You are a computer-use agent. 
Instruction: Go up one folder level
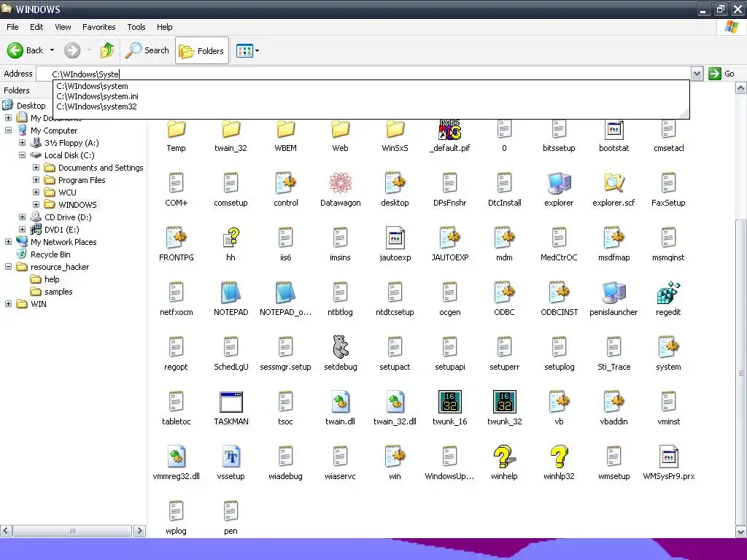(x=107, y=50)
